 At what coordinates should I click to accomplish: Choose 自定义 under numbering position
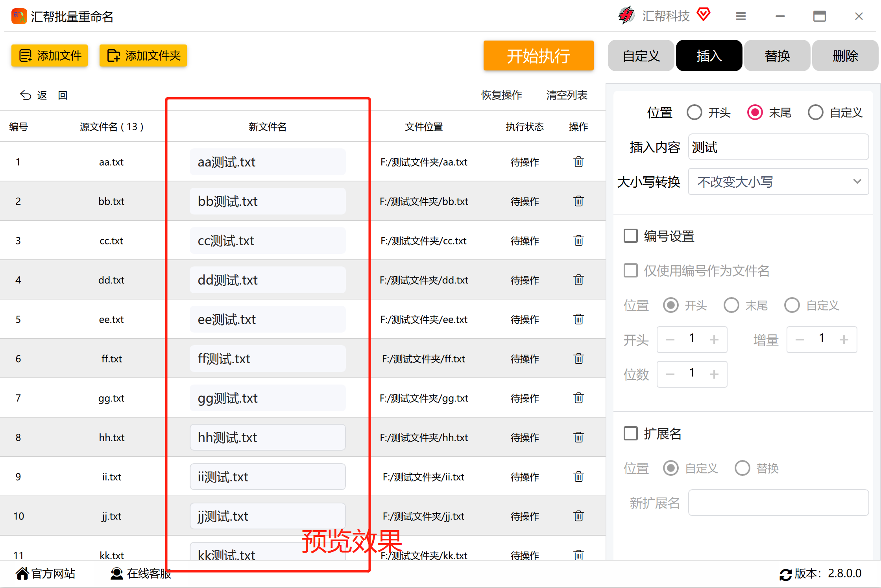click(792, 305)
